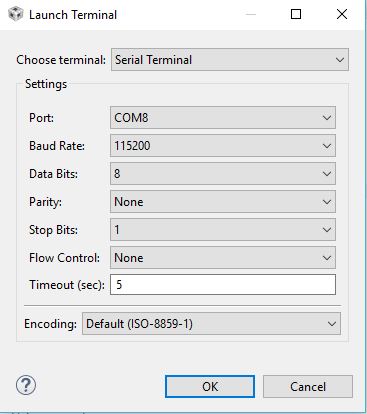Open the Data Bits dropdown
The height and width of the screenshot is (414, 367).
point(223,174)
